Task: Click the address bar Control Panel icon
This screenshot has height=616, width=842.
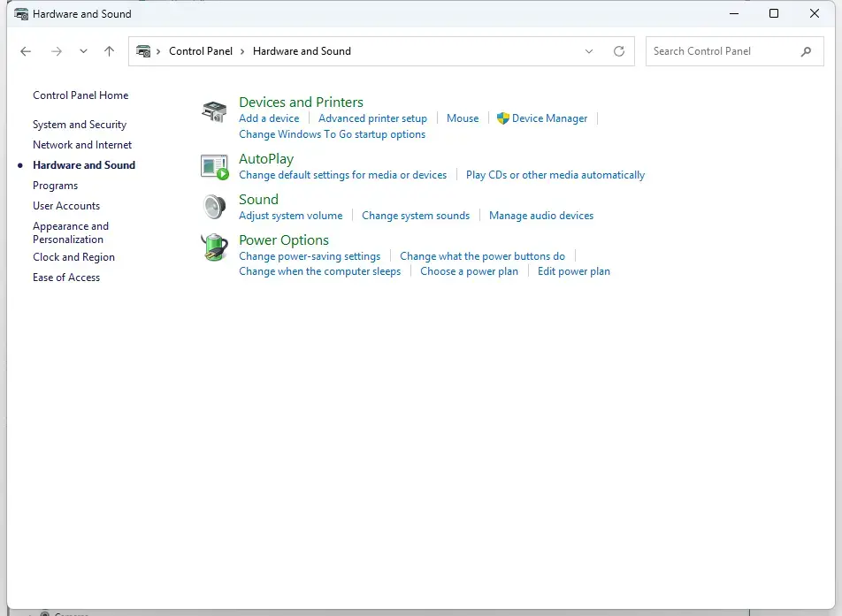Action: point(143,51)
